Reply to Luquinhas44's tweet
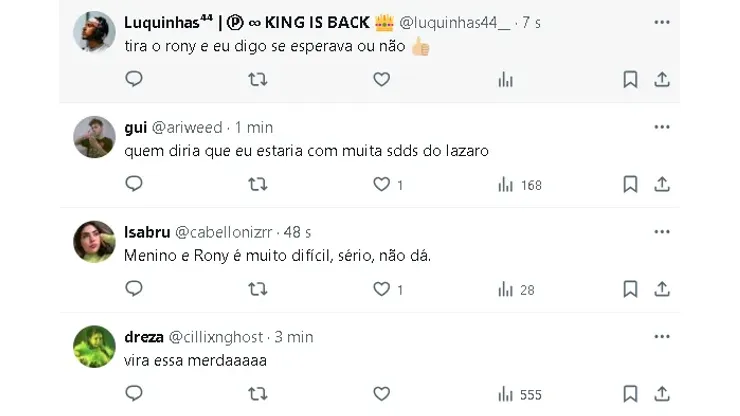Viewport: 740px width, 416px height. (134, 79)
